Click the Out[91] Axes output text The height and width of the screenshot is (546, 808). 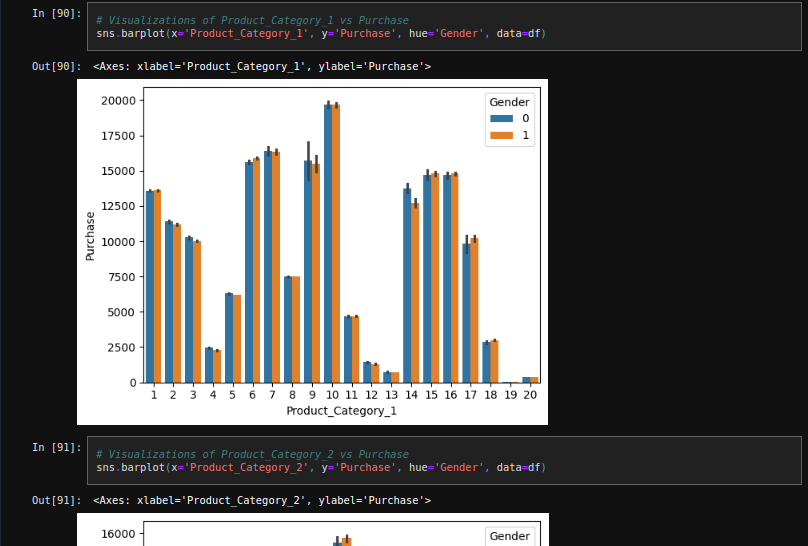pos(262,500)
